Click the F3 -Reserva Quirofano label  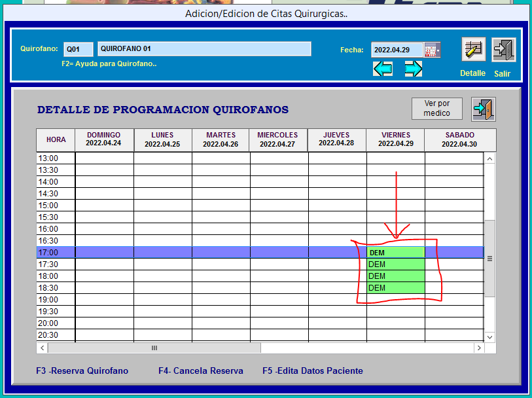[82, 371]
